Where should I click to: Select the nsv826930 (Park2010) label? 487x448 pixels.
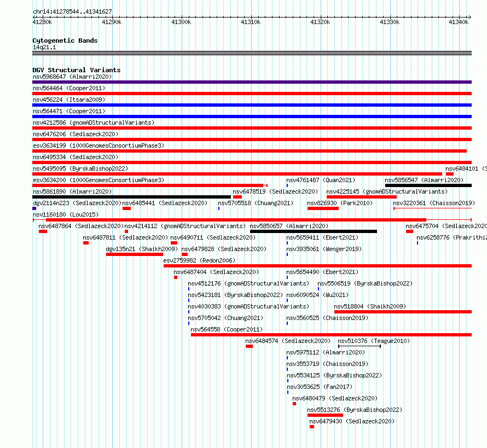click(340, 203)
